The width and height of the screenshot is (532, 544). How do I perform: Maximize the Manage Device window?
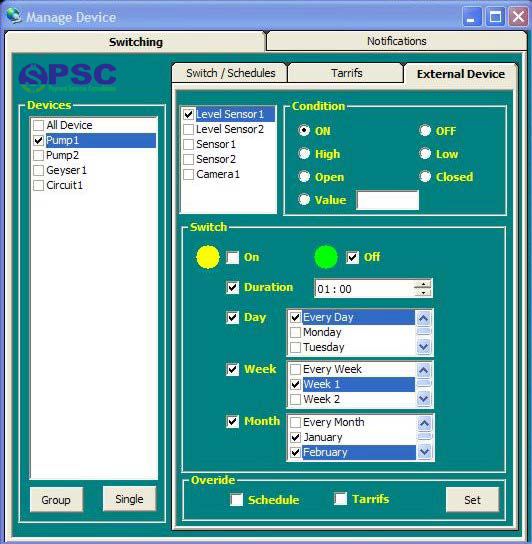[495, 16]
